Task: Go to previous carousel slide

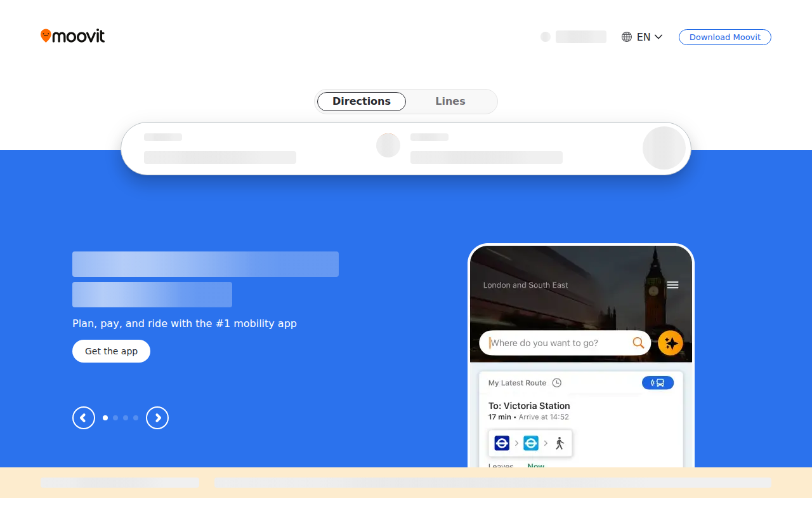Action: click(x=84, y=418)
